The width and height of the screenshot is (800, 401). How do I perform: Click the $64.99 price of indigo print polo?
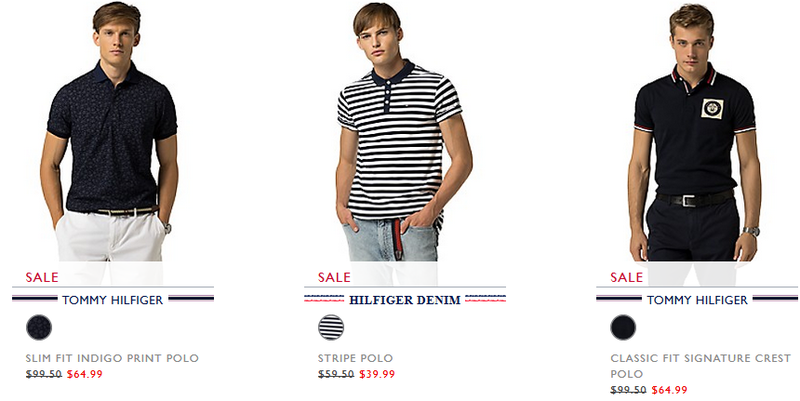coord(85,374)
